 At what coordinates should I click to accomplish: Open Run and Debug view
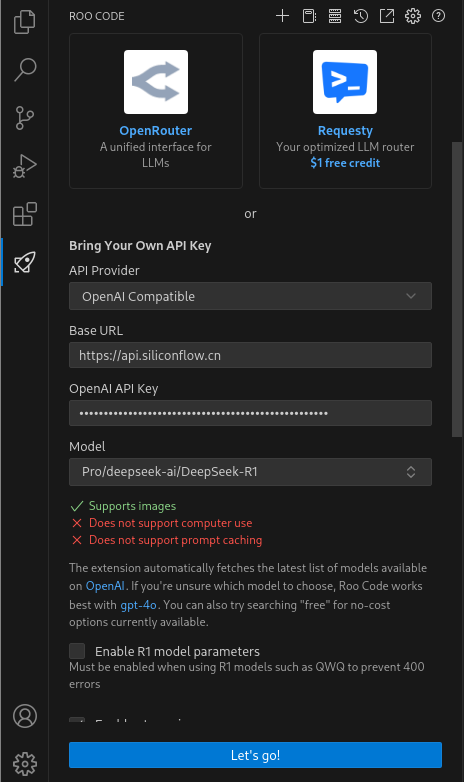(24, 166)
